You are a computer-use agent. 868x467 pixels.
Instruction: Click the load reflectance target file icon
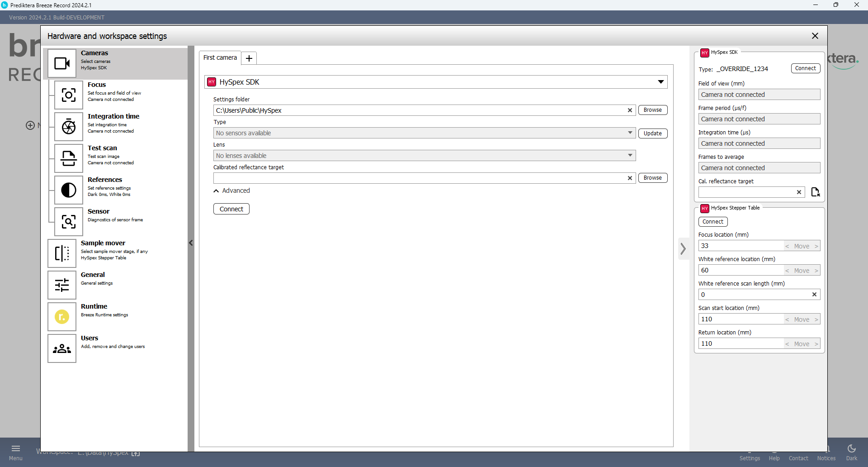(x=815, y=192)
